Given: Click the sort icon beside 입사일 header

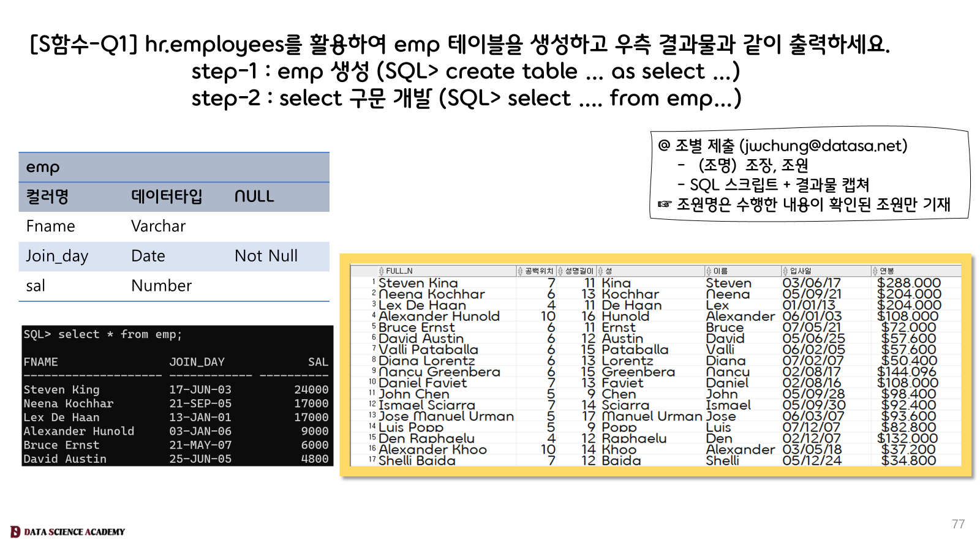Looking at the screenshot, I should click(785, 271).
